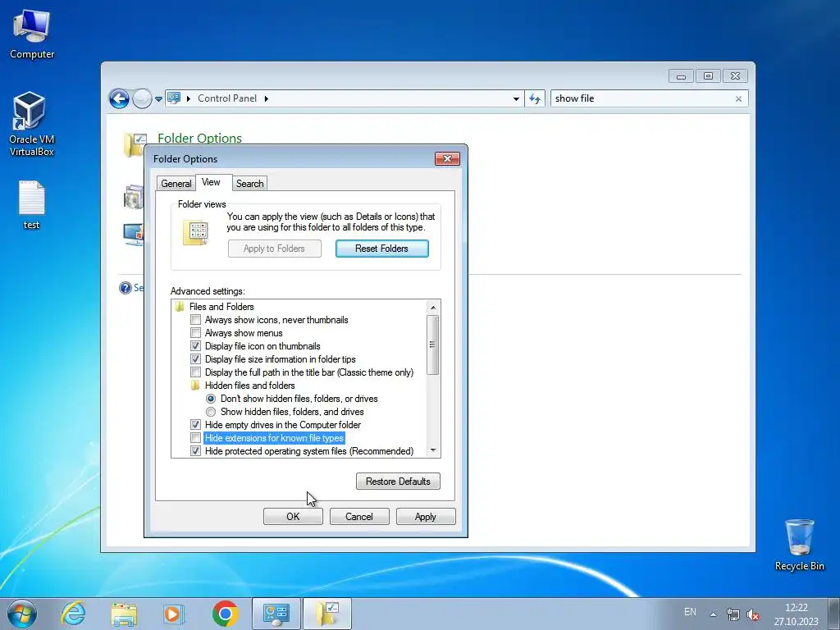The image size is (840, 630).
Task: Open the Folder Options link in Control Panel
Action: (x=199, y=138)
